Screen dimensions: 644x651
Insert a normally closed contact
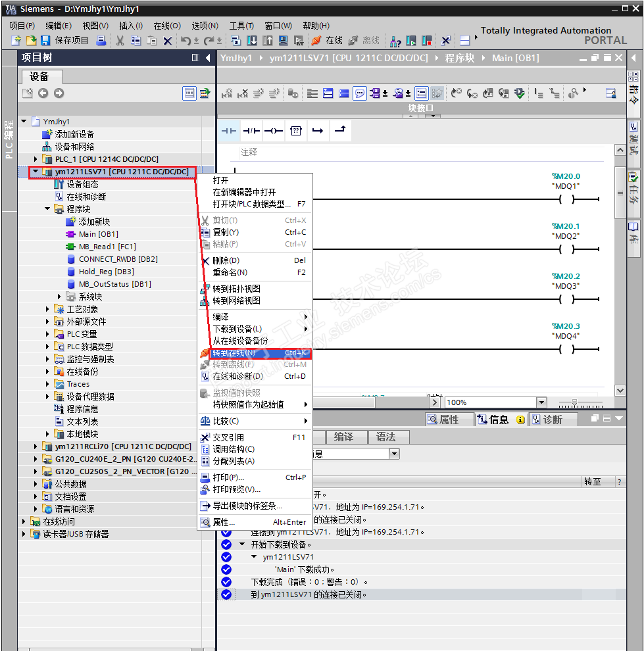click(x=251, y=131)
